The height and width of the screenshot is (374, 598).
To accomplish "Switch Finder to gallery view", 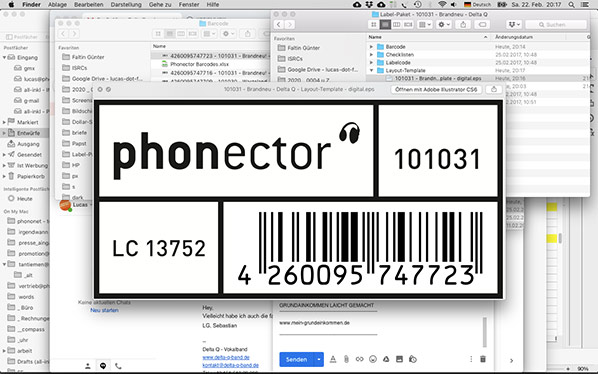I will click(x=408, y=24).
